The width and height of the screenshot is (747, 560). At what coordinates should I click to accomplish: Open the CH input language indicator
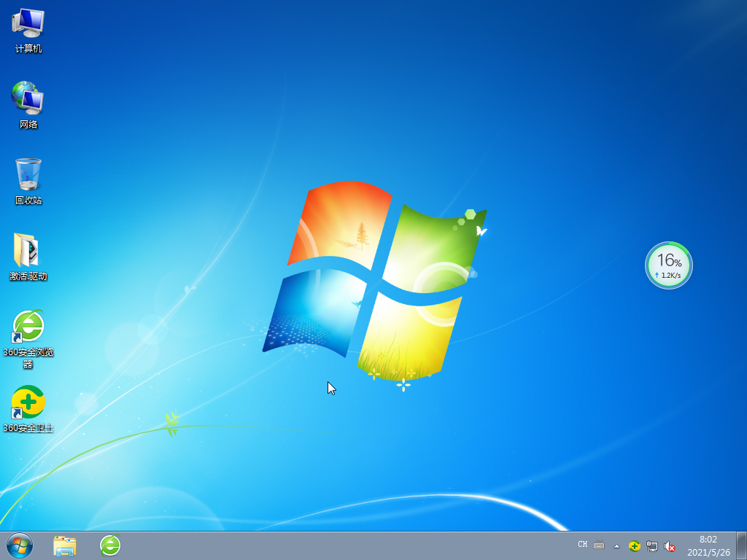pyautogui.click(x=582, y=545)
